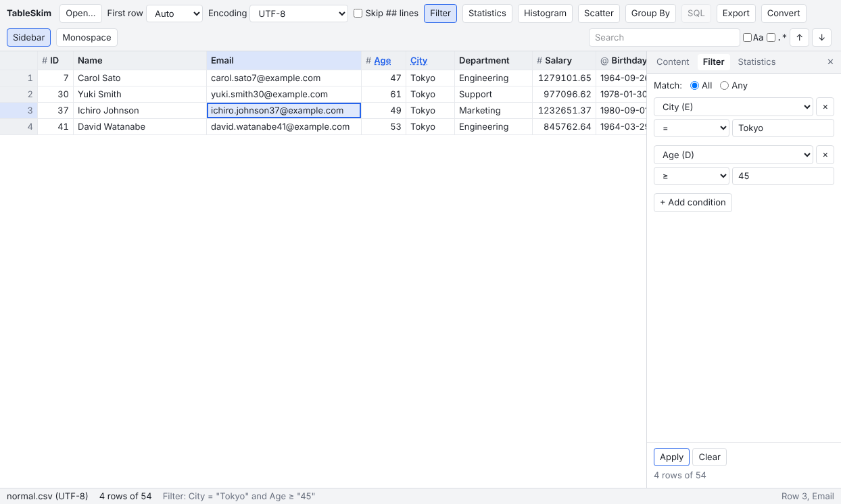This screenshot has height=504, width=841.
Task: Click the Tokyo filter value field
Action: coord(783,128)
